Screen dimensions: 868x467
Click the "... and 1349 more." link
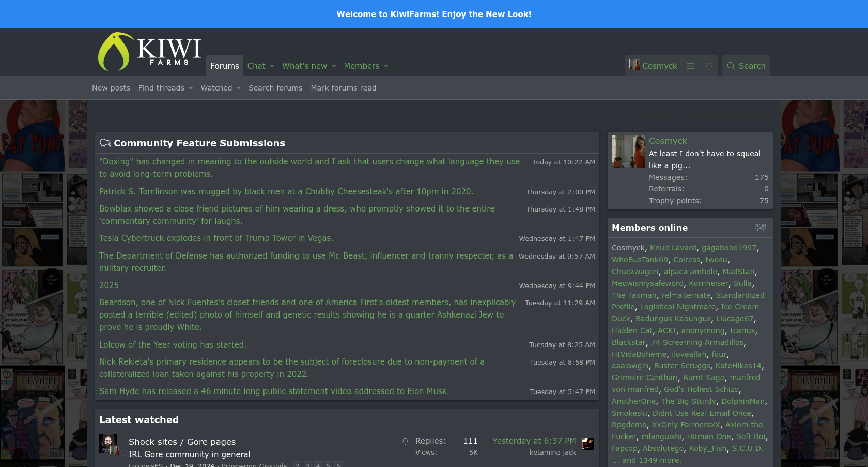pyautogui.click(x=646, y=460)
